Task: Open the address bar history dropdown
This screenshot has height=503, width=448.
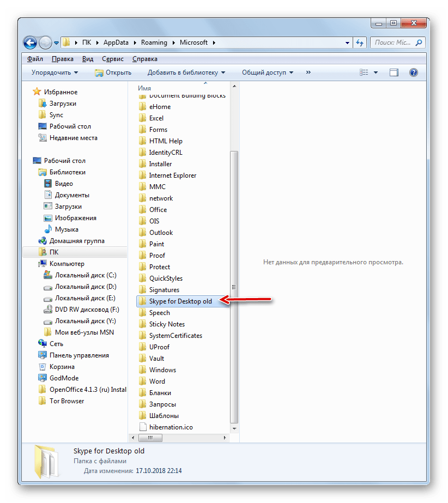Action: coord(347,43)
